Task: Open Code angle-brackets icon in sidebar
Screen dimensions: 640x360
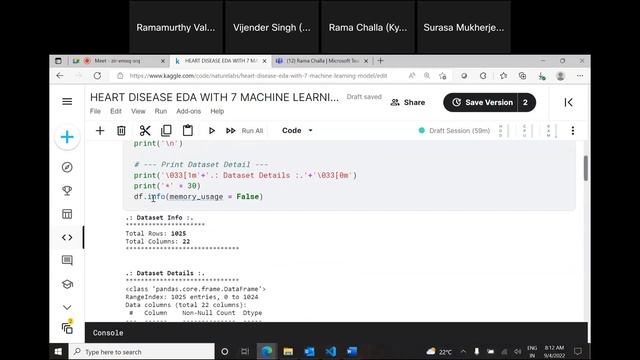Action: 67,238
